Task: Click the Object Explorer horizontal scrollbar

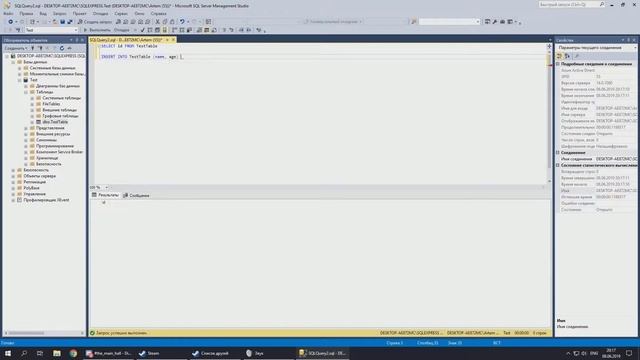Action: click(43, 333)
